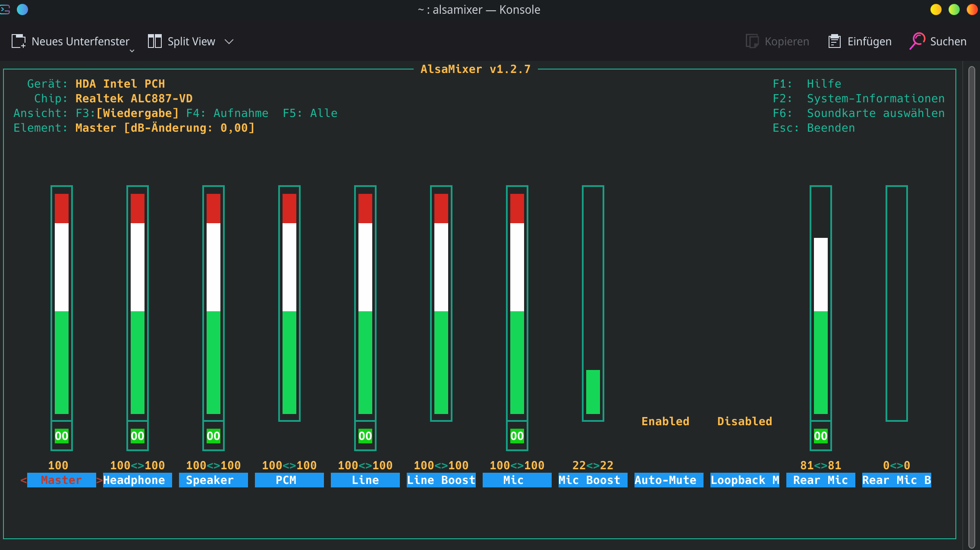Switch to F5 Alle view

(x=310, y=113)
